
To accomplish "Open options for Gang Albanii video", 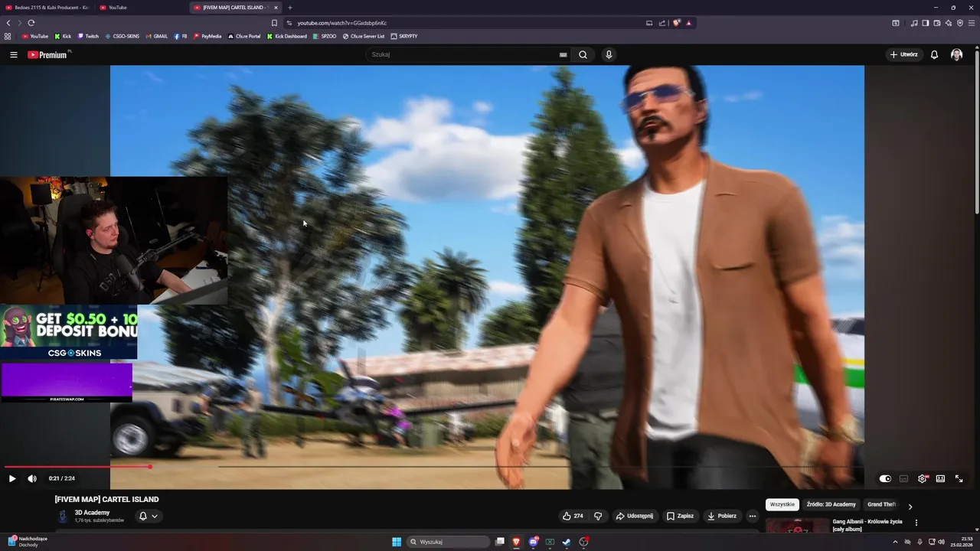I will point(916,523).
